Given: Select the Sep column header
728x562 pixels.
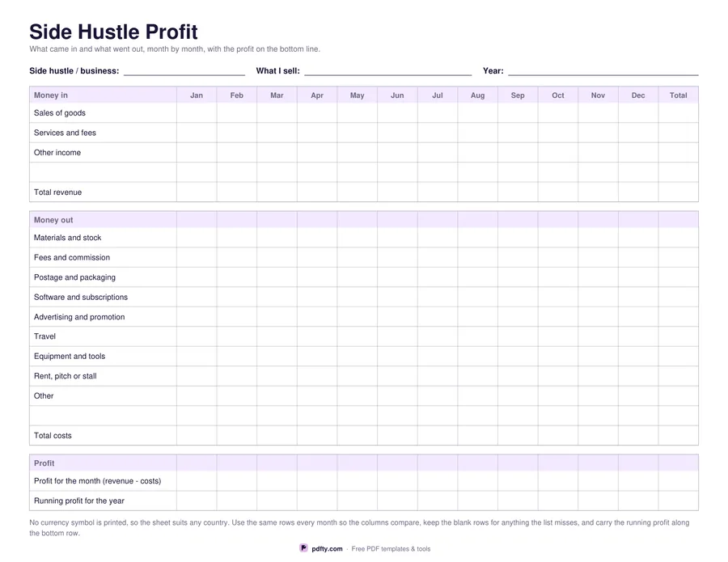Looking at the screenshot, I should 518,95.
